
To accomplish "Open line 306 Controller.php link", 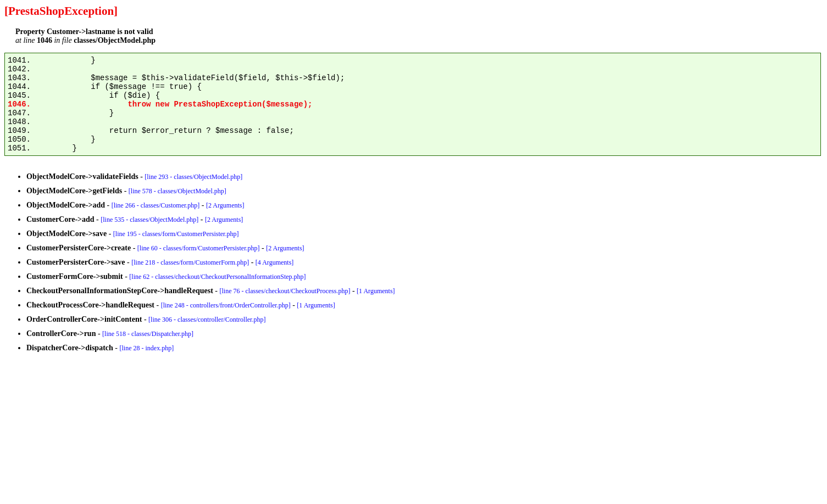I will pos(207,319).
